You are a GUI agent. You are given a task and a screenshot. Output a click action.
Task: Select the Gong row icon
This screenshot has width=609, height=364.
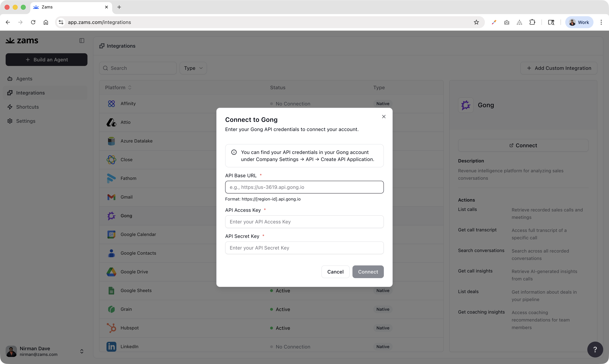pos(111,216)
